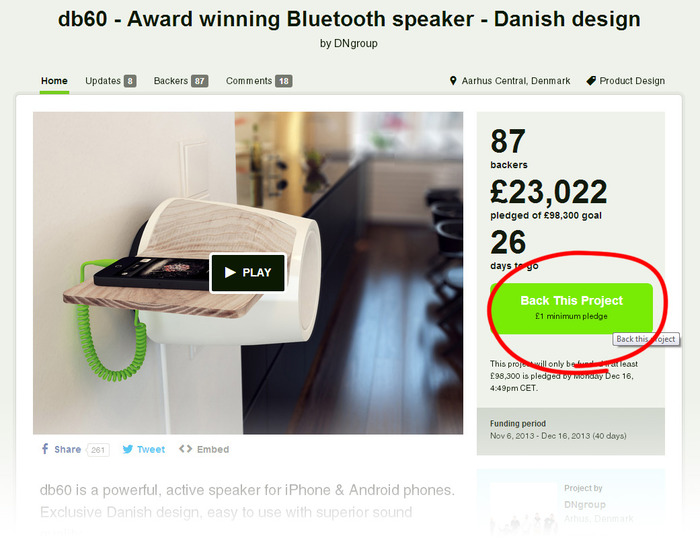Click the Embed link text

[x=213, y=450]
